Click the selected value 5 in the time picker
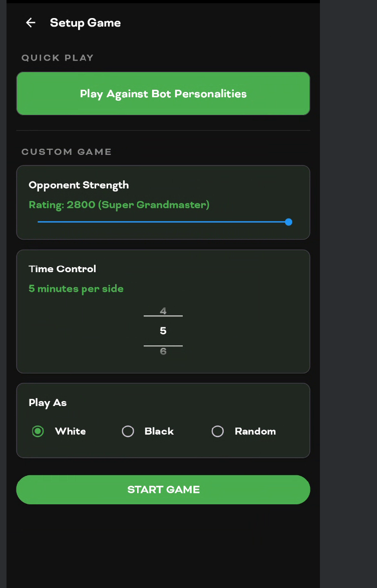Viewport: 377px width, 588px height. point(163,331)
